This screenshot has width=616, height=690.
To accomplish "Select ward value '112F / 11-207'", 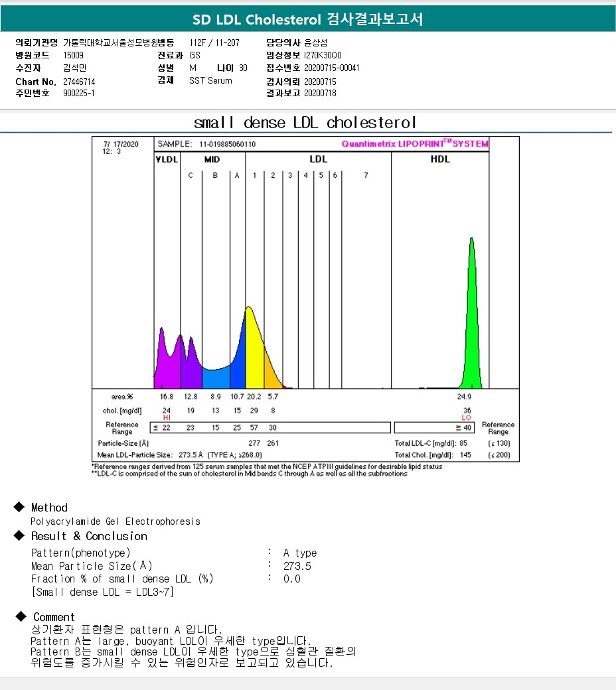I will (x=214, y=42).
